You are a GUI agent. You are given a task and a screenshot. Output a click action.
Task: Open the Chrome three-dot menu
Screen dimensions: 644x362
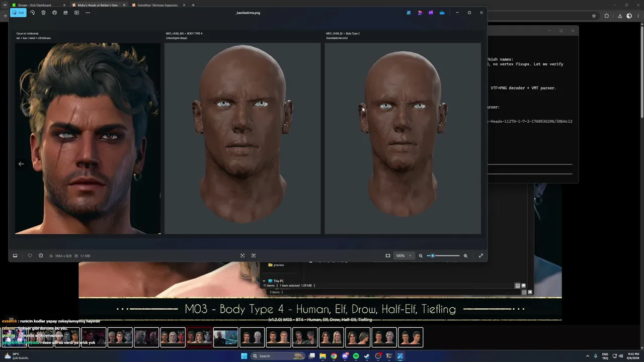click(x=638, y=16)
